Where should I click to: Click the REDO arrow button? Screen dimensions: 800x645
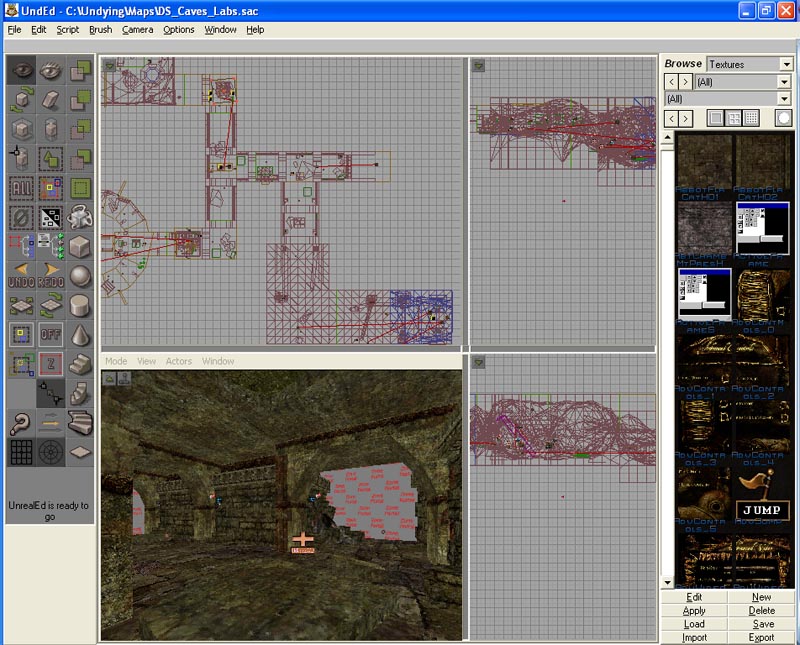(51, 276)
